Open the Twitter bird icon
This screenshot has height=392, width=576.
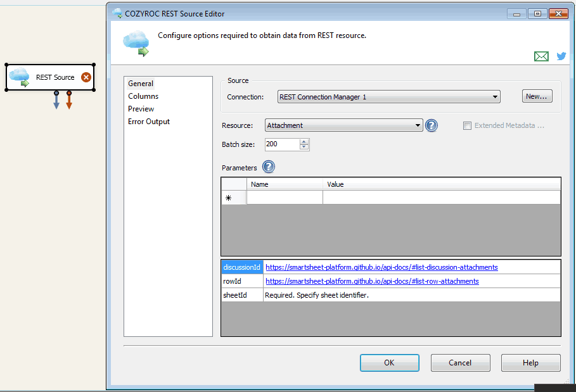point(561,56)
